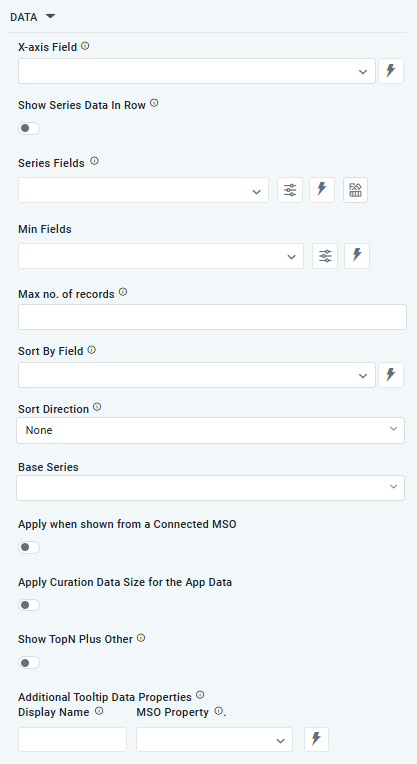Click the lightning bolt icon beside Min Fields
This screenshot has width=417, height=764.
357,256
